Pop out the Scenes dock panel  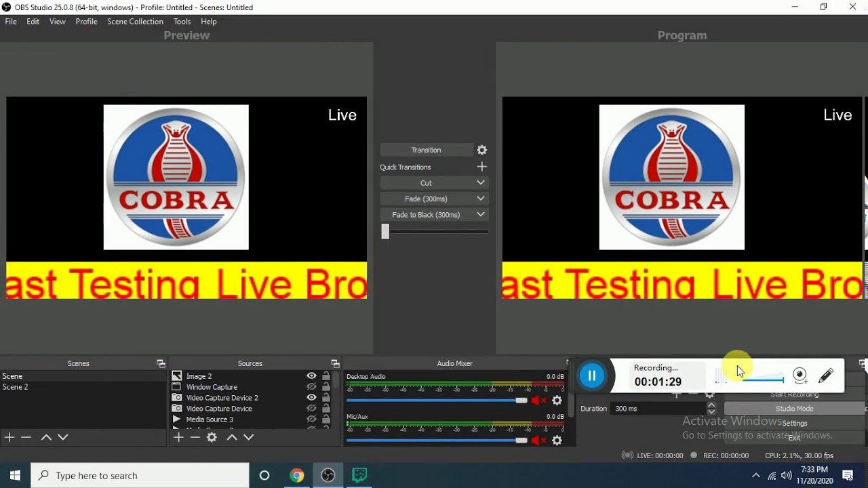pos(161,364)
